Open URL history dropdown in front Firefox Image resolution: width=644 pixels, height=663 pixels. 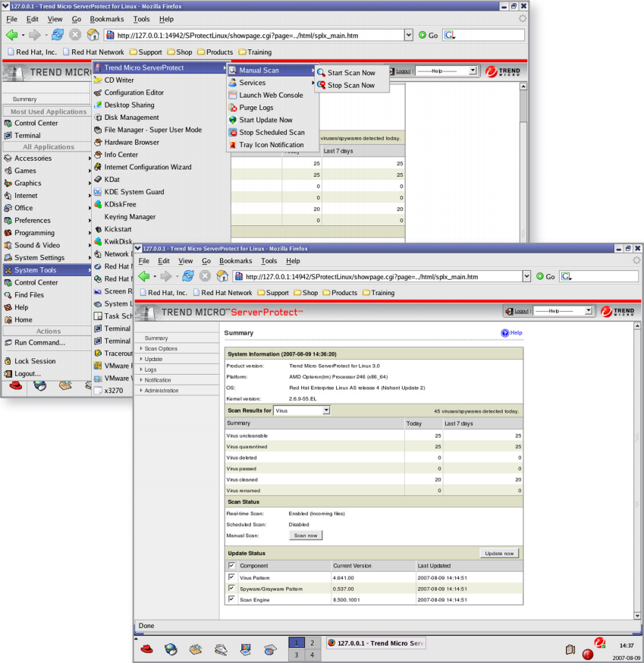(x=526, y=277)
